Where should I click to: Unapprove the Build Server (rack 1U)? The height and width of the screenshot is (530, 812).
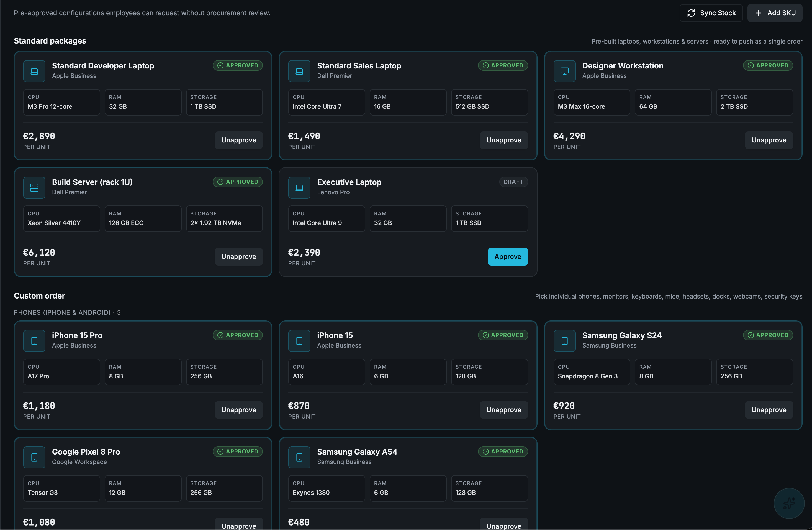tap(238, 256)
